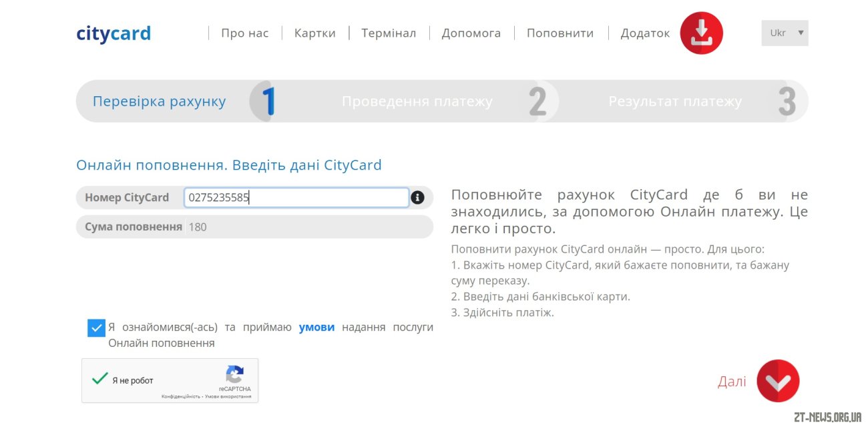Click the text 3. Здійсніть платіж.
The image size is (868, 429).
pos(502,312)
